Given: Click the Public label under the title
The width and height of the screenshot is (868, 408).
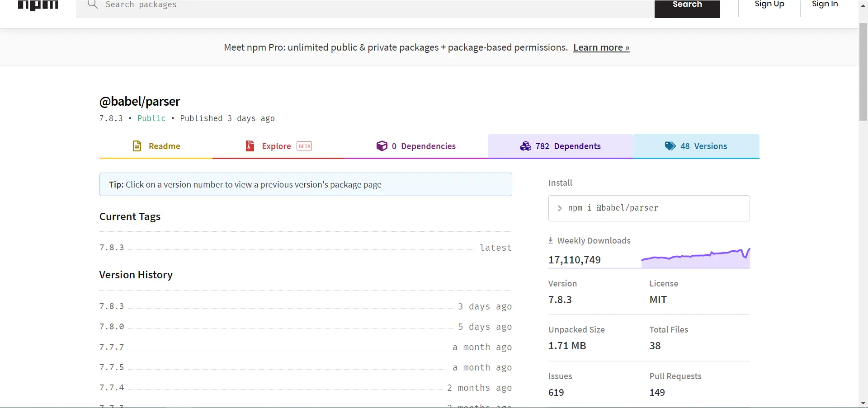Looking at the screenshot, I should click(151, 118).
